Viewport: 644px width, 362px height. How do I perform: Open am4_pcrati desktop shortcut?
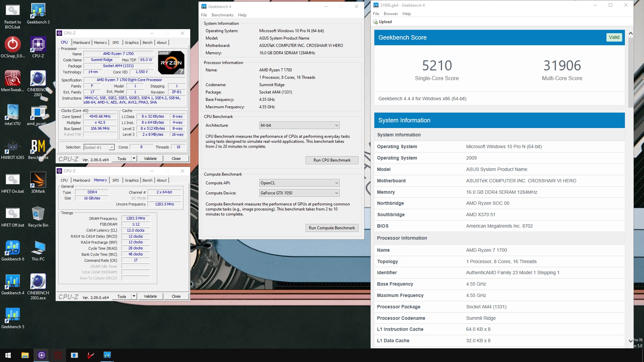pos(38,115)
